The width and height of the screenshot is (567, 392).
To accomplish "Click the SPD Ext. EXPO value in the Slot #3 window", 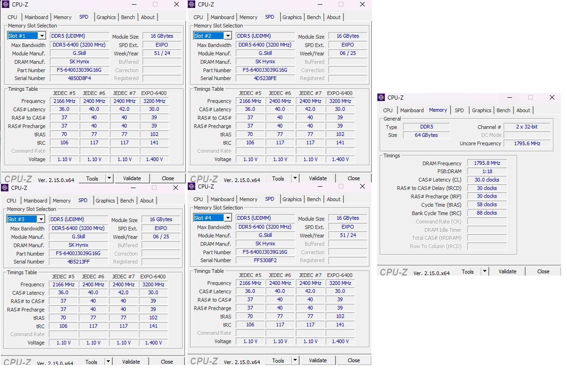I will (161, 228).
